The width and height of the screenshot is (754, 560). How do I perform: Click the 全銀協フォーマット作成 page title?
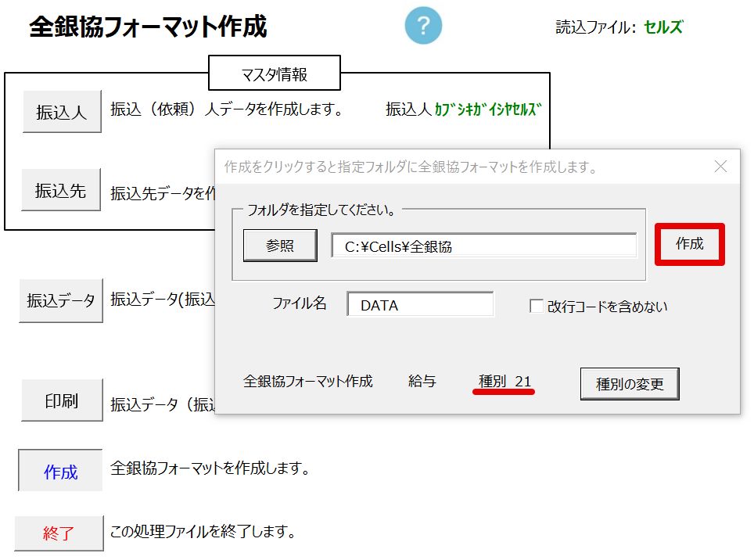[x=149, y=27]
